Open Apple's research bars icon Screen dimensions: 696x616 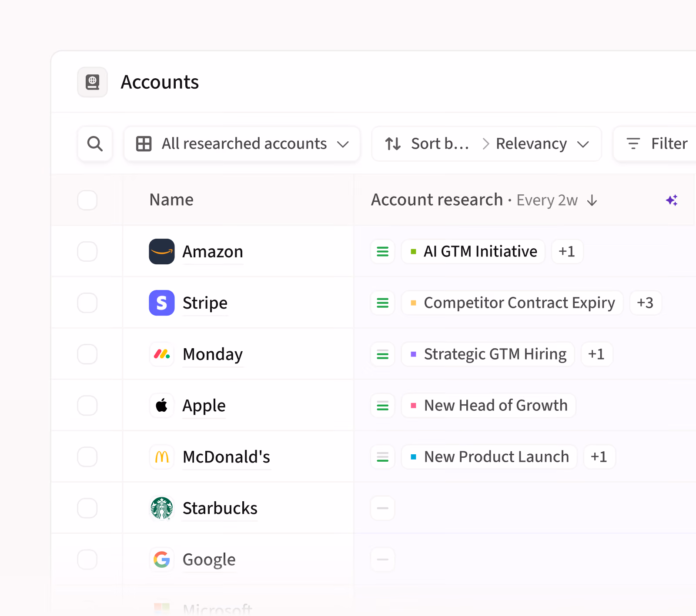pos(383,405)
